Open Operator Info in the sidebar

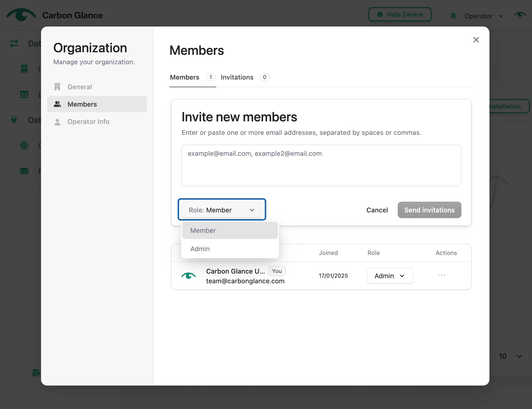click(x=97, y=122)
